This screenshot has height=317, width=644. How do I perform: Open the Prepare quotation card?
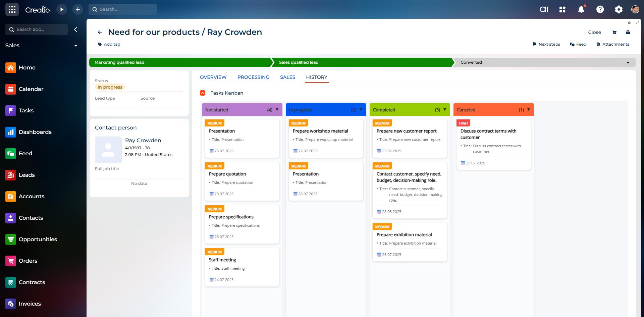tap(242, 181)
